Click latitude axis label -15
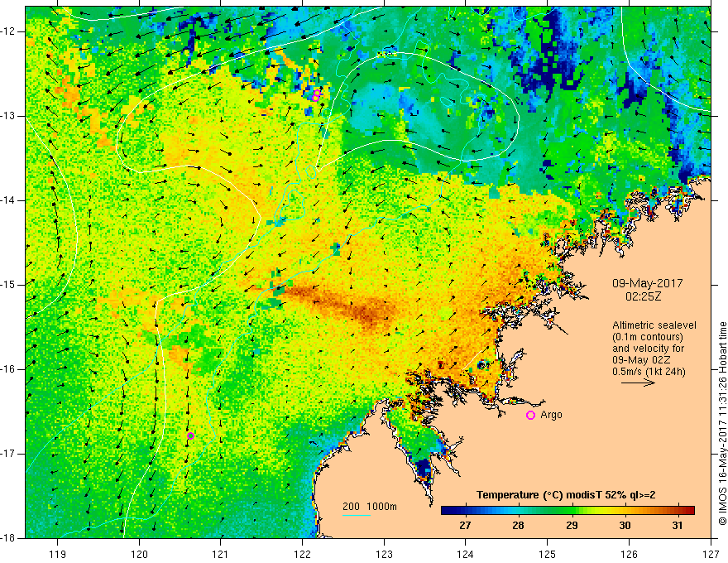This screenshot has width=728, height=563. point(8,285)
